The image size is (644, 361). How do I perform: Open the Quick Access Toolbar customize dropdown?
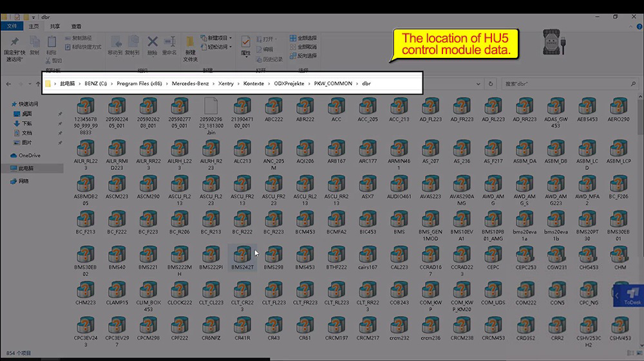33,17
